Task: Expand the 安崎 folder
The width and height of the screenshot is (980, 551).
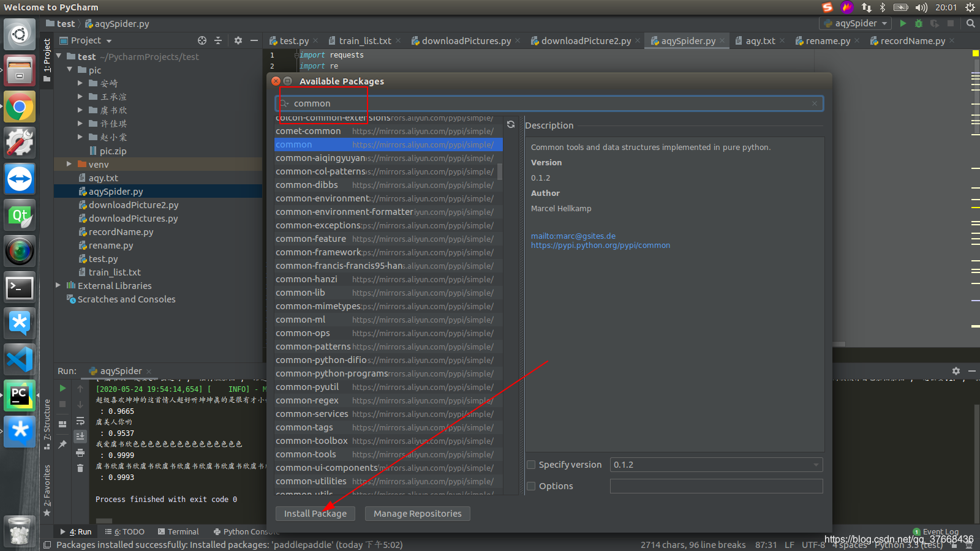Action: point(80,83)
